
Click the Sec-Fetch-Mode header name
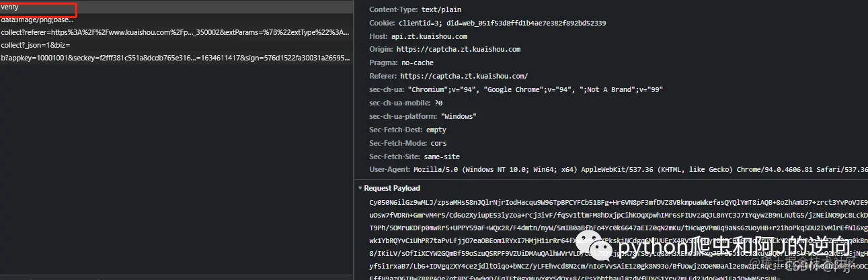pyautogui.click(x=398, y=144)
